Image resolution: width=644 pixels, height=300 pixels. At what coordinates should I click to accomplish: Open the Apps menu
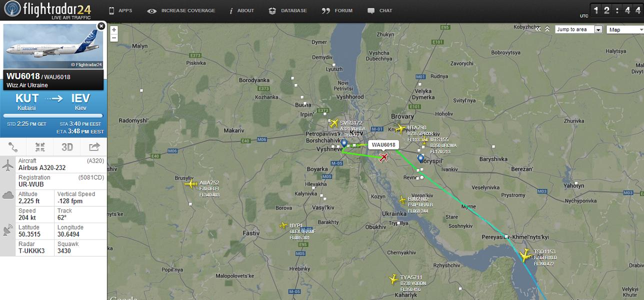point(120,10)
